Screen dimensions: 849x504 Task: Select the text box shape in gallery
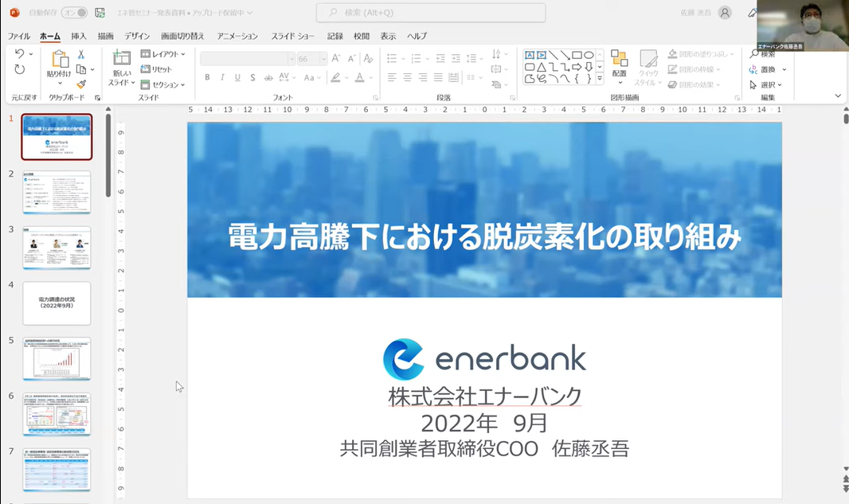pos(530,55)
